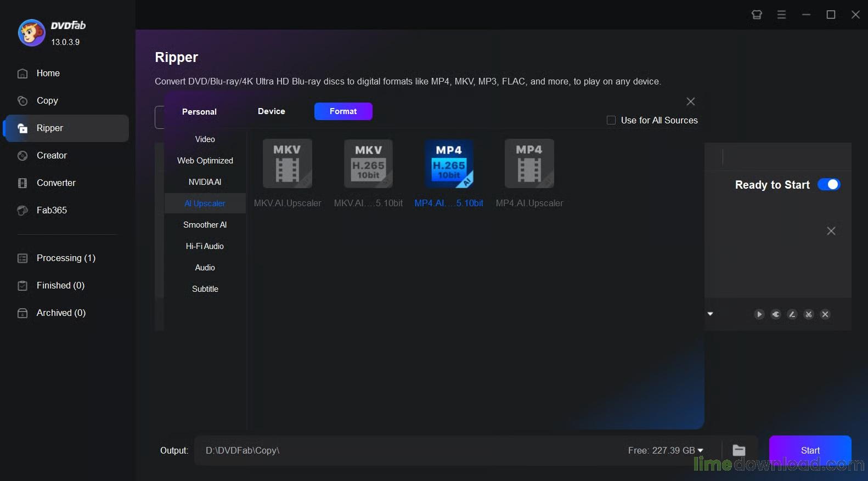This screenshot has width=868, height=481.
Task: Choose the MP4.AI.Upscaler format icon
Action: click(x=529, y=163)
